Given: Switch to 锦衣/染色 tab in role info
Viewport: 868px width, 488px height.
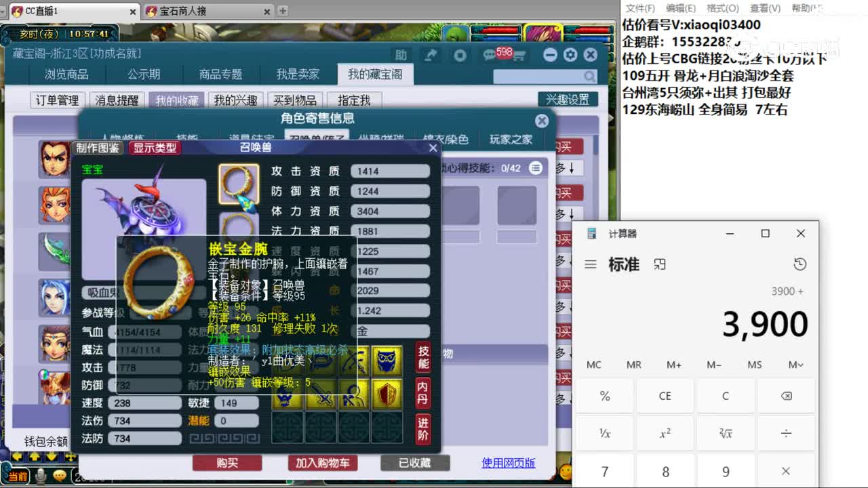Looking at the screenshot, I should 446,140.
